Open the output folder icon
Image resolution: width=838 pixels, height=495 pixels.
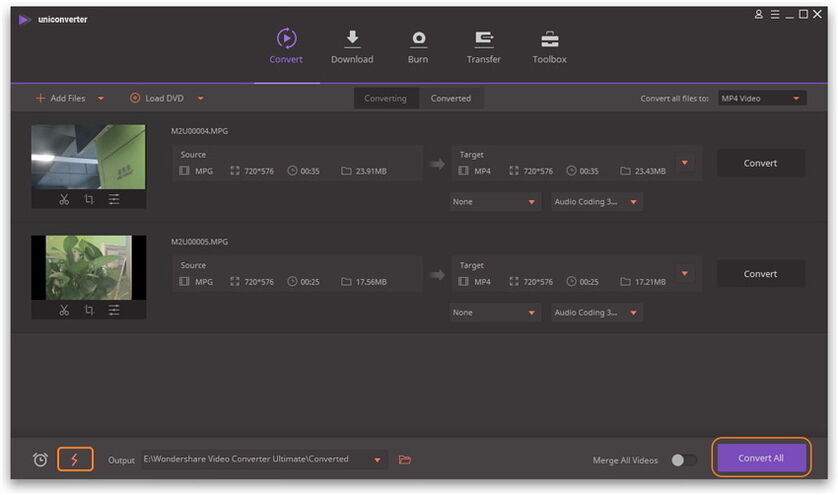tap(405, 460)
